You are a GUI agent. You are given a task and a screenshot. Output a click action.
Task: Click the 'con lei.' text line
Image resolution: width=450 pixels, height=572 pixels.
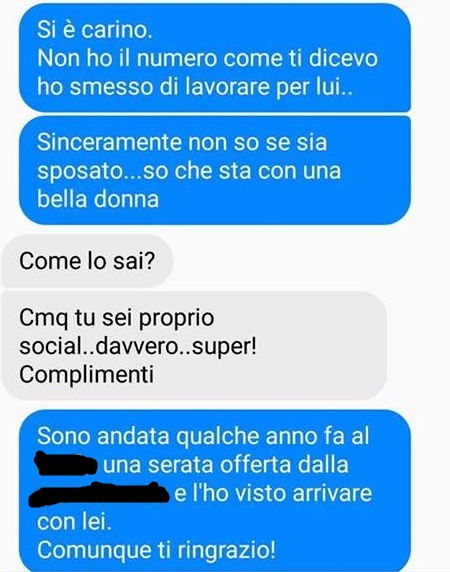(x=74, y=522)
